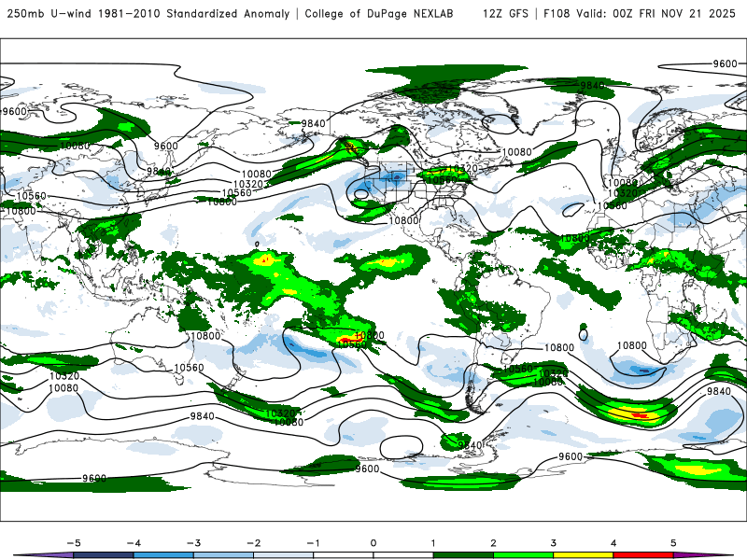Click the "3" colorbar label
This screenshot has width=747, height=560.
click(x=554, y=543)
